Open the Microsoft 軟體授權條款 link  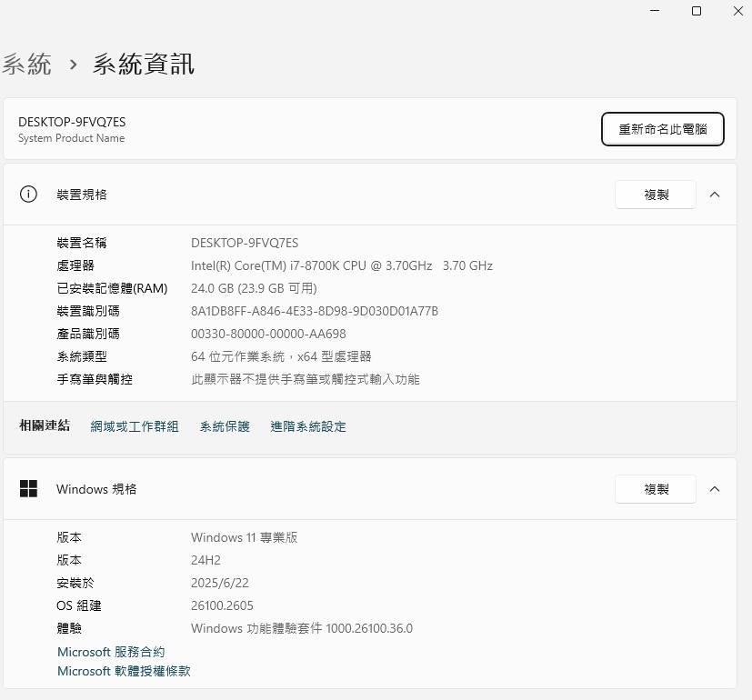tap(124, 671)
